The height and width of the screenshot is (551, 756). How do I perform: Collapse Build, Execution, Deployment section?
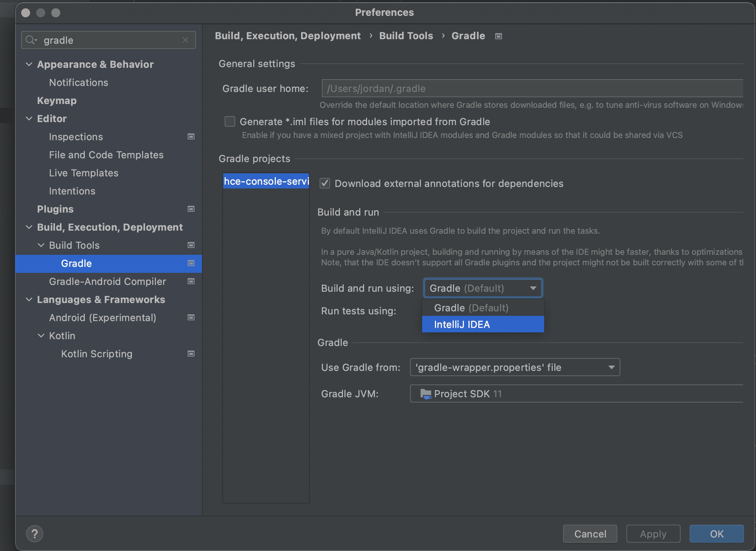[x=29, y=227]
